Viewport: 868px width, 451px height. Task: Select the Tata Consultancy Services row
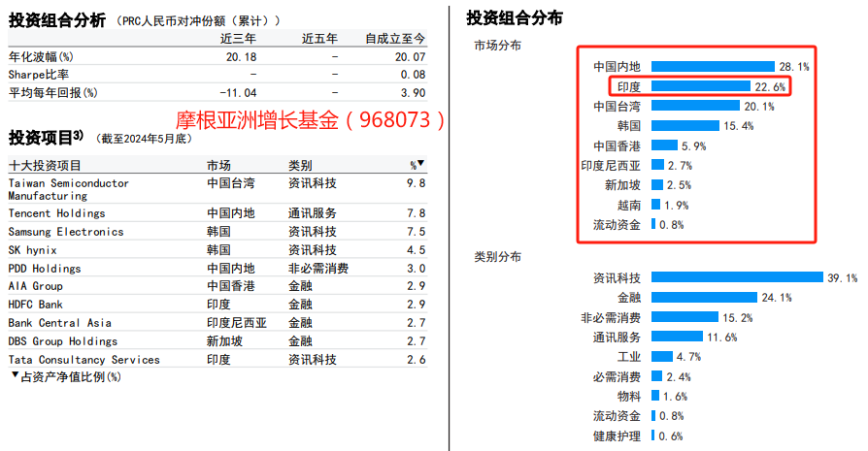point(217,359)
